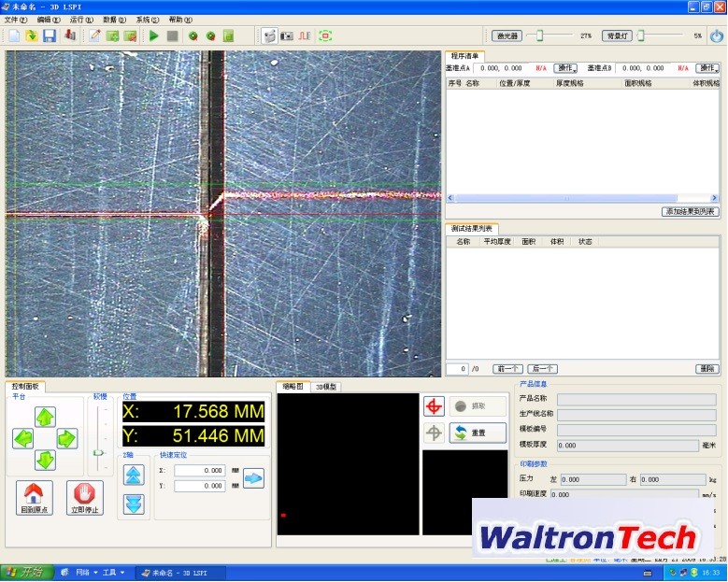
Task: Open the 系统 menu
Action: pos(147,20)
